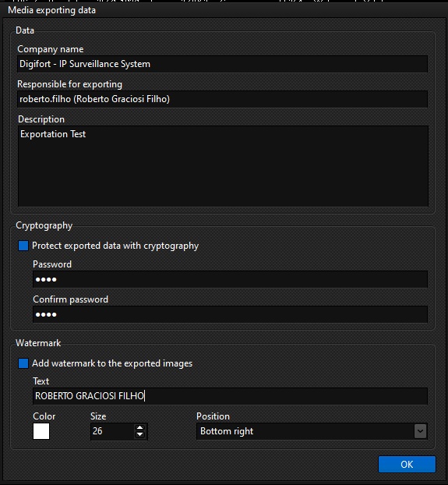Click into the Company name field

coord(223,64)
